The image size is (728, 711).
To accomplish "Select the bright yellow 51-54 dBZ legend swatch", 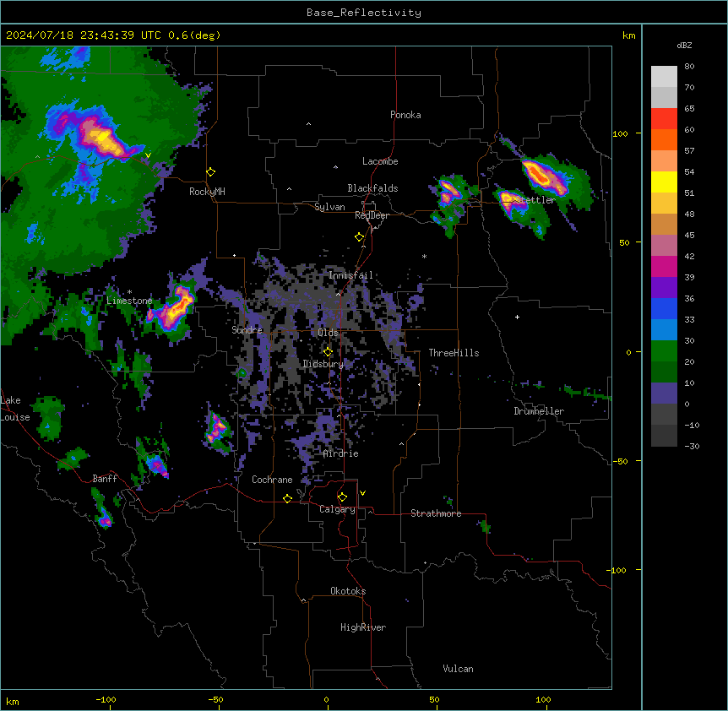I will coord(664,182).
